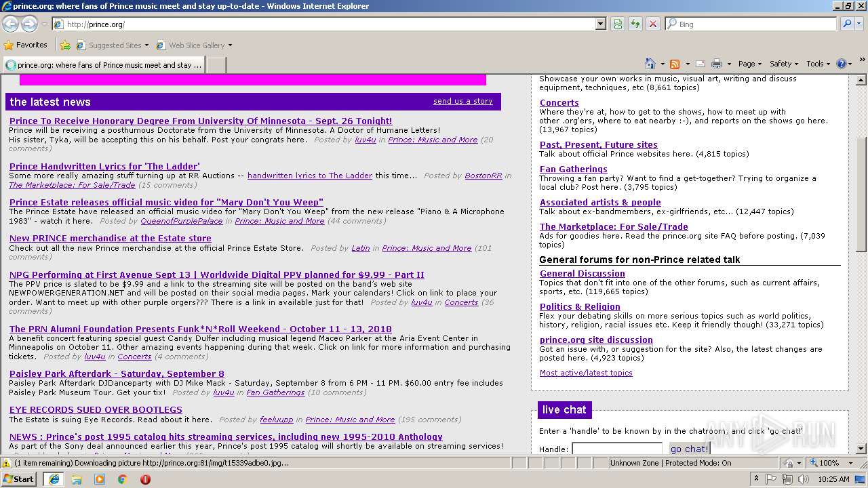Click poster name feeluupp
Viewport: 868px width, 488px height.
point(277,420)
